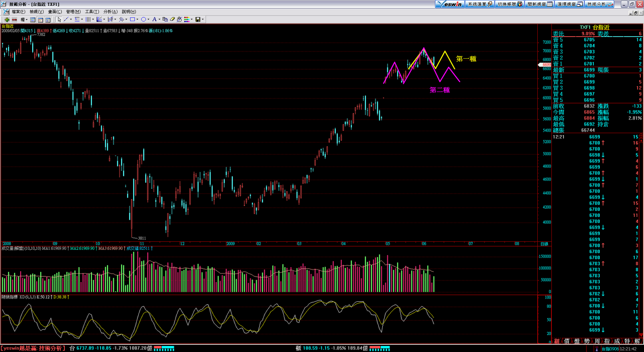This screenshot has width=644, height=352.
Task: Open the color palette picker icon
Action: [x=187, y=19]
